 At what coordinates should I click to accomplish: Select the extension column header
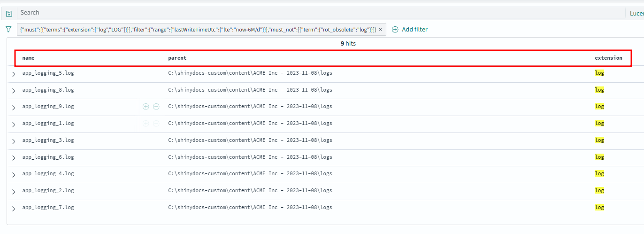(x=608, y=58)
